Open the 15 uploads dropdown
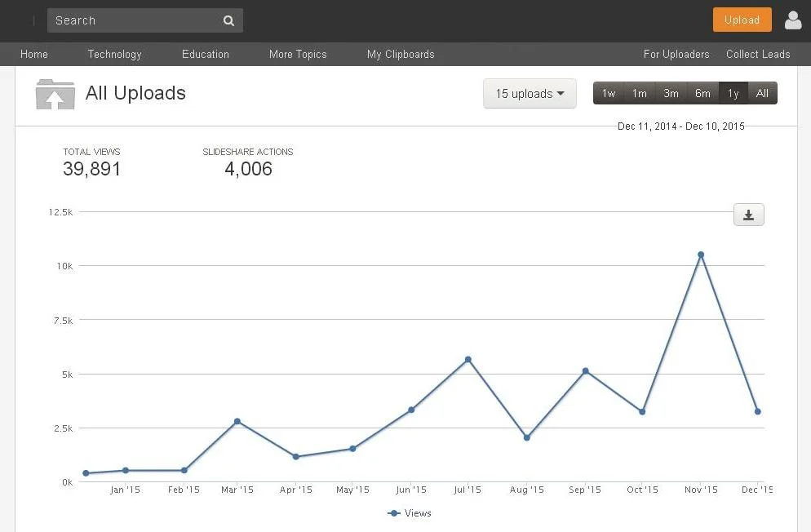The width and height of the screenshot is (811, 532). (x=530, y=94)
